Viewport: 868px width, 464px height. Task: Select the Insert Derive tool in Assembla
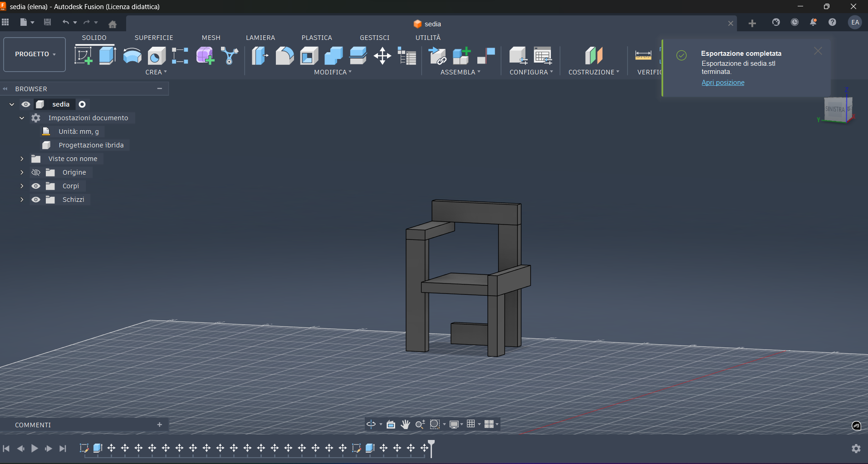437,56
